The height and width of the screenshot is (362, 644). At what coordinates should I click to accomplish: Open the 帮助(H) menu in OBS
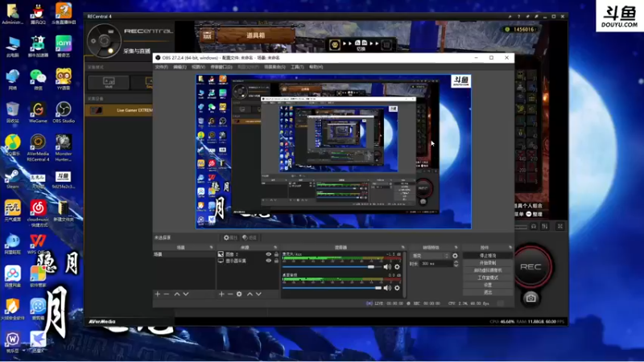pos(316,67)
